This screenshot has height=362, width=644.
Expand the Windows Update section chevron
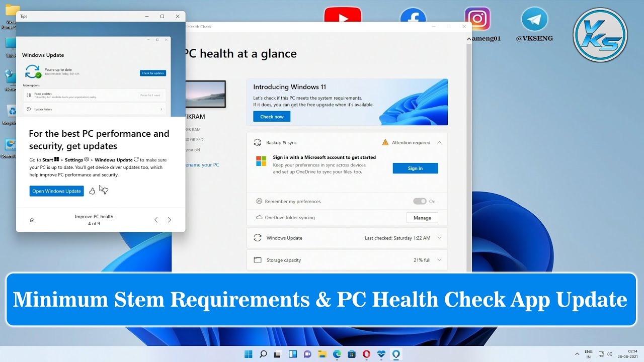pos(439,238)
